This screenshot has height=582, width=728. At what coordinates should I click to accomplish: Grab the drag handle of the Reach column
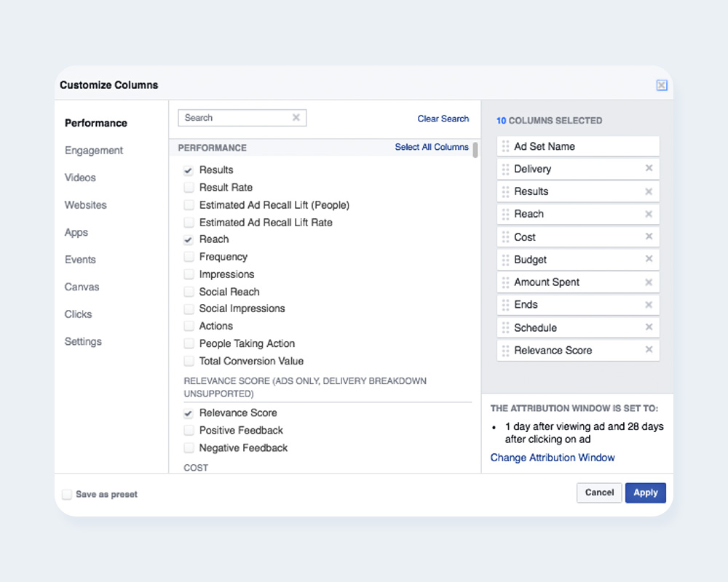(x=505, y=214)
